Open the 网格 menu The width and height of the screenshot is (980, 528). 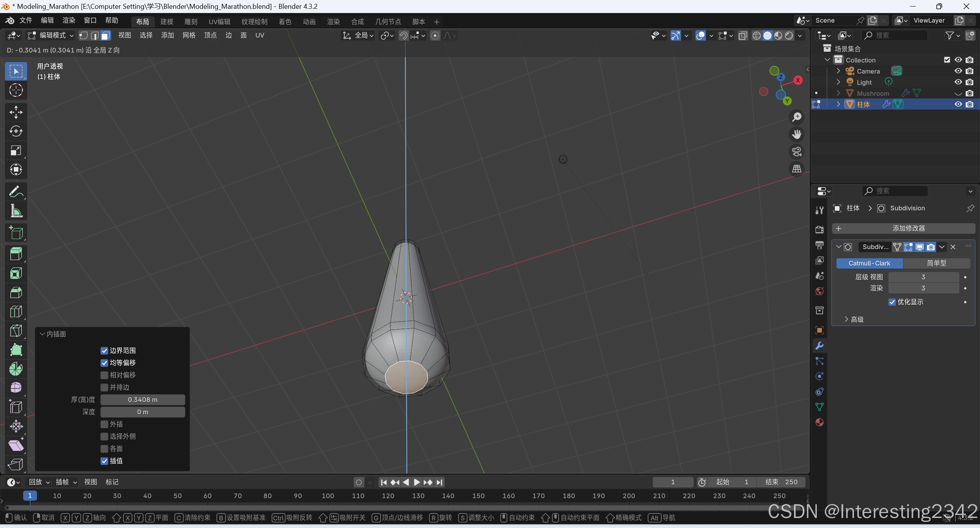tap(189, 36)
